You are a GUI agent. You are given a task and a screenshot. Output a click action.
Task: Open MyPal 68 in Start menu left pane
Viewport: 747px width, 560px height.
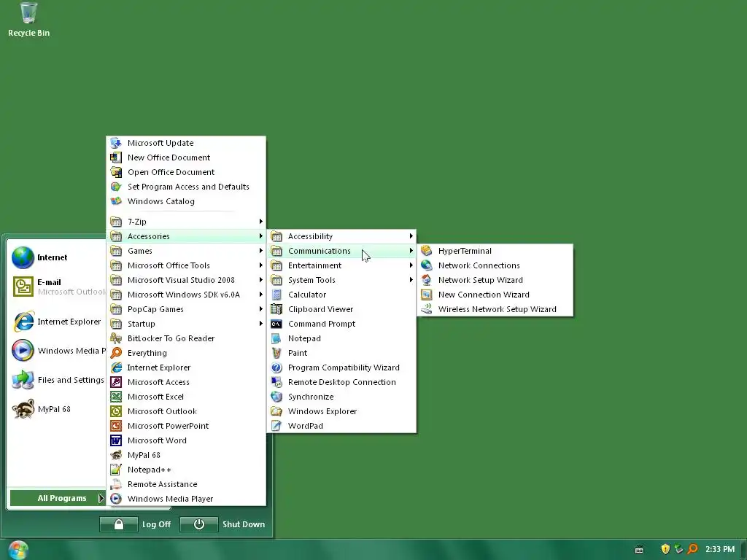click(x=57, y=409)
